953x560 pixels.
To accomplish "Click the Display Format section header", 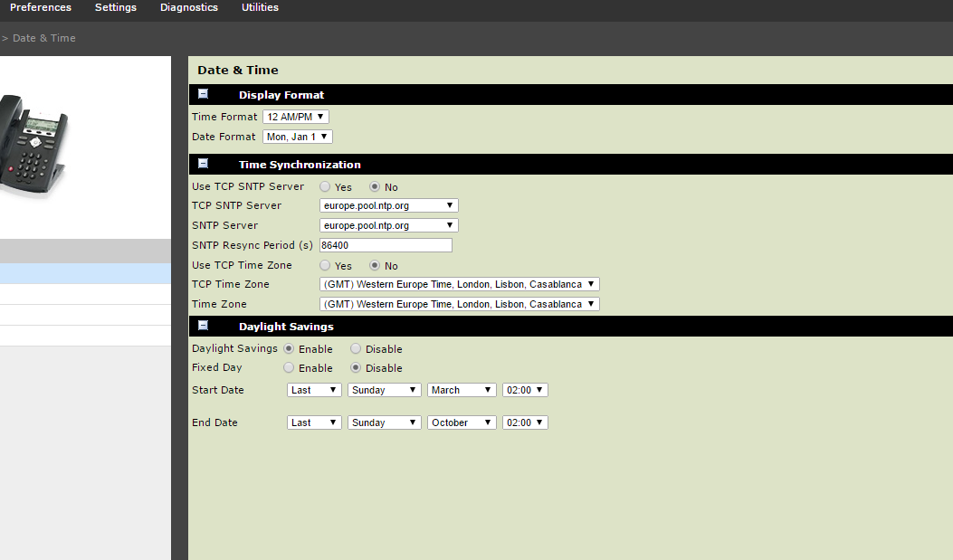I will coord(571,95).
